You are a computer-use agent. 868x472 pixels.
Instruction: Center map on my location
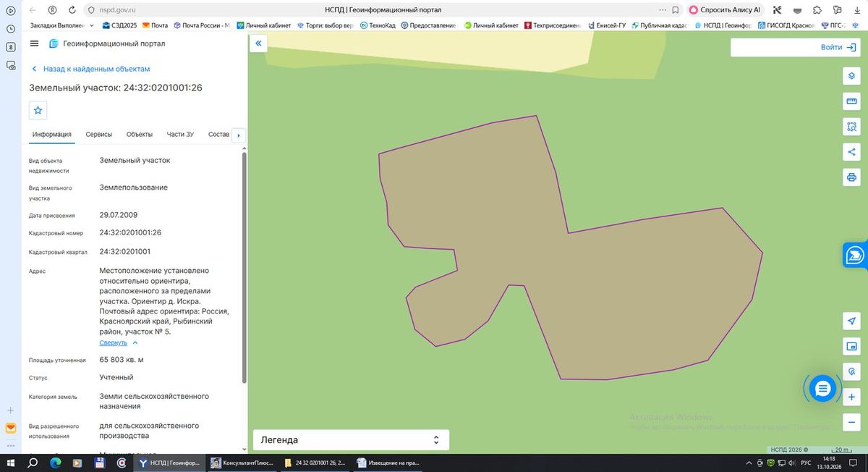pos(851,321)
